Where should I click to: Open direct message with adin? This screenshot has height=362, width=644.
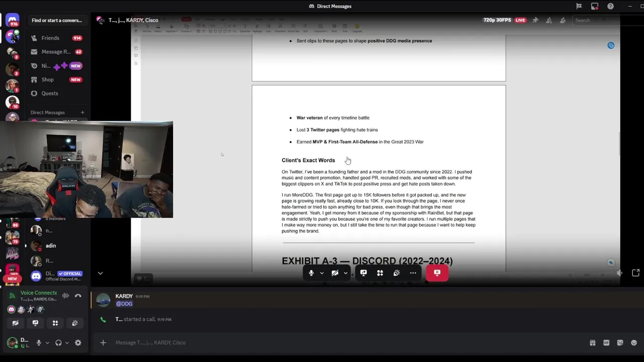click(56, 246)
